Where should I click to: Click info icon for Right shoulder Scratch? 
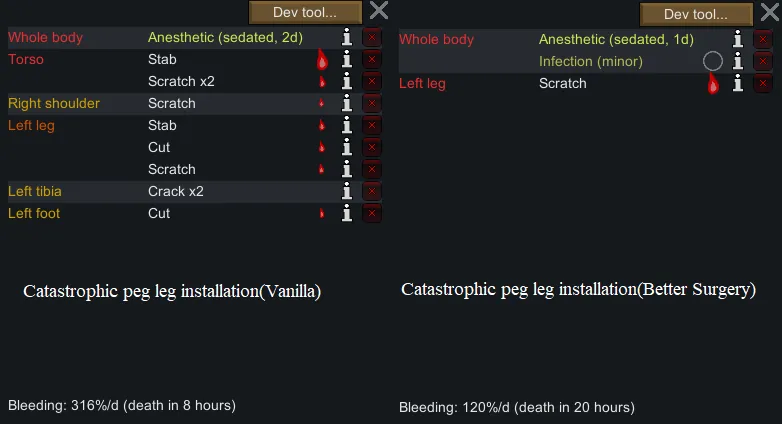[347, 104]
